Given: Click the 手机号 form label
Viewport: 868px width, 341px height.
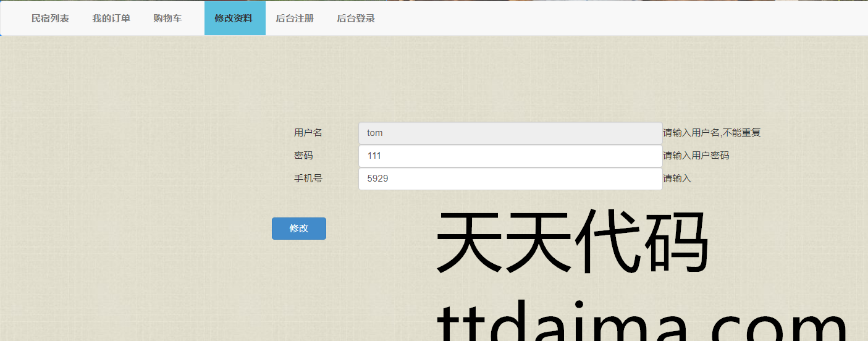Looking at the screenshot, I should tap(308, 179).
